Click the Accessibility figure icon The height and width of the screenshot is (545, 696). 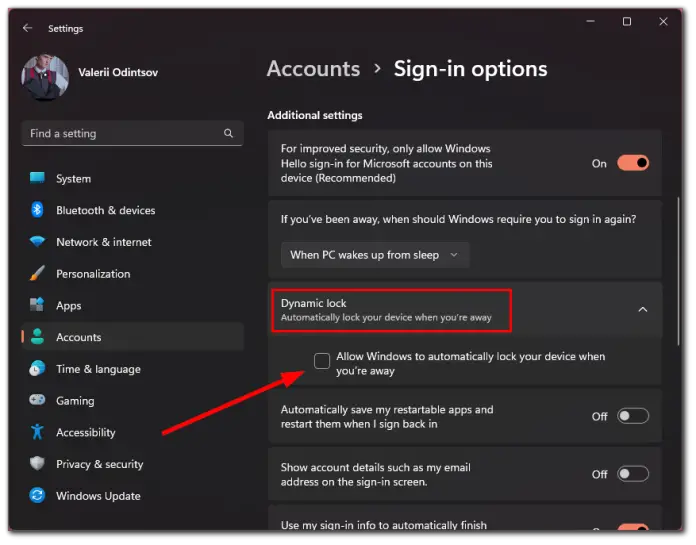coord(37,432)
